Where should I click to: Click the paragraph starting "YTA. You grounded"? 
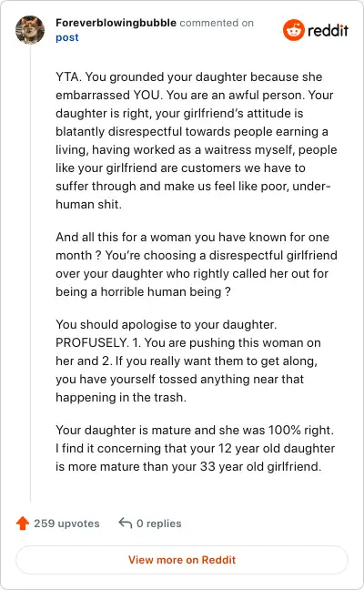coord(197,140)
